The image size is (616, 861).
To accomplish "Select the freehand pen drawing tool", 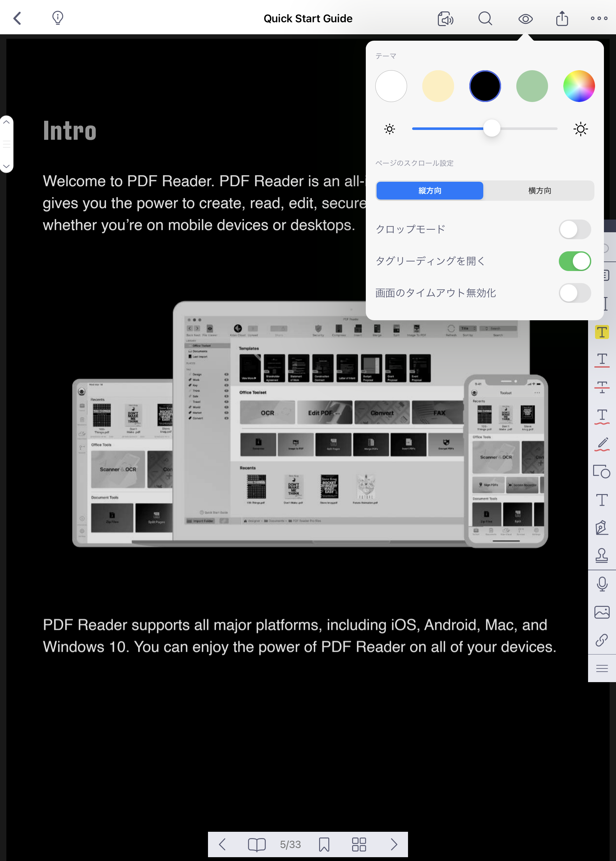I will pyautogui.click(x=602, y=444).
